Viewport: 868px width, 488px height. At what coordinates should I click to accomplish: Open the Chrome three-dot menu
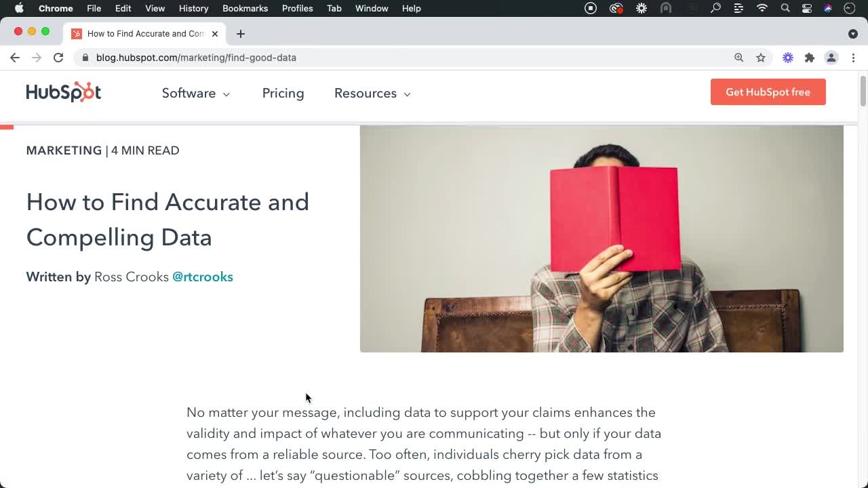(854, 58)
